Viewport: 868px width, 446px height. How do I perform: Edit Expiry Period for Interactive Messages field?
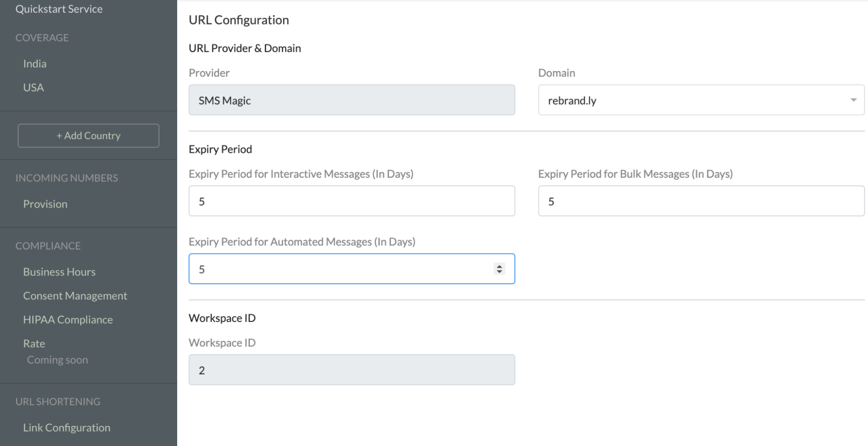click(x=352, y=200)
